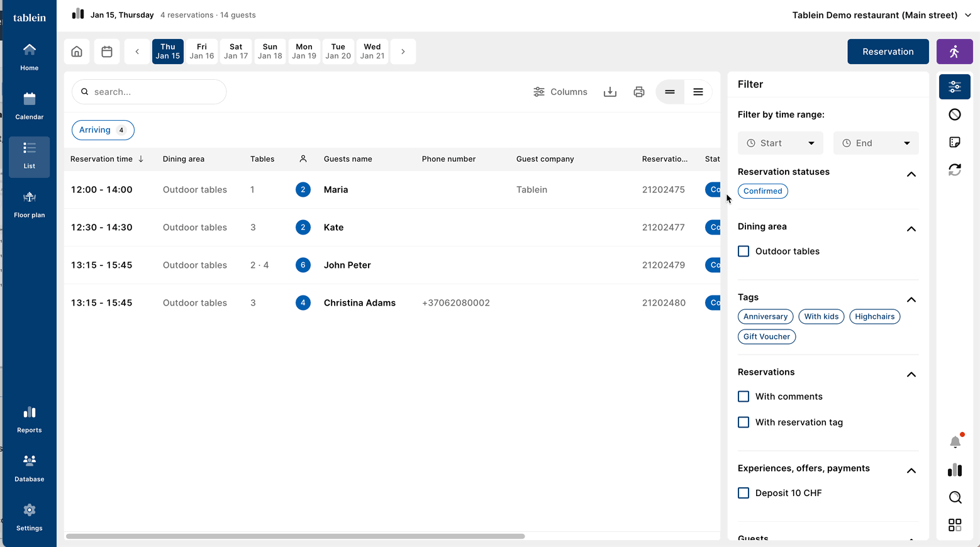Collapse the Tags filter section
Screen dimensions: 980x547
(911, 299)
